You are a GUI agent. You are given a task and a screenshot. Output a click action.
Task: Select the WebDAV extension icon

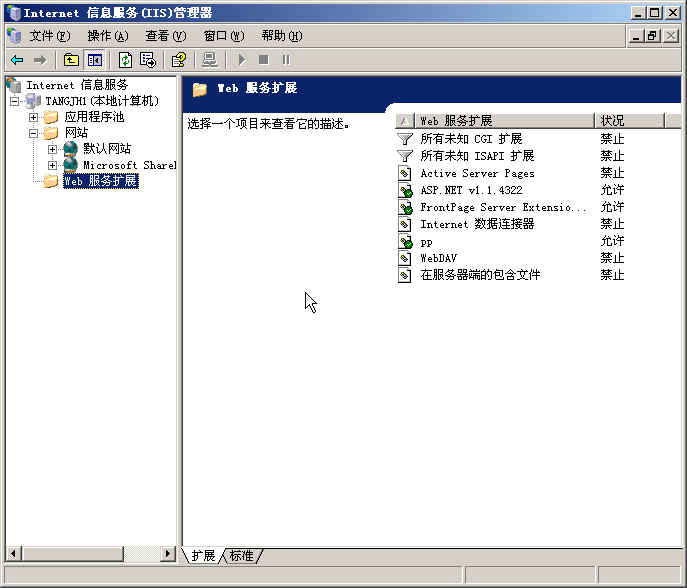click(x=405, y=258)
